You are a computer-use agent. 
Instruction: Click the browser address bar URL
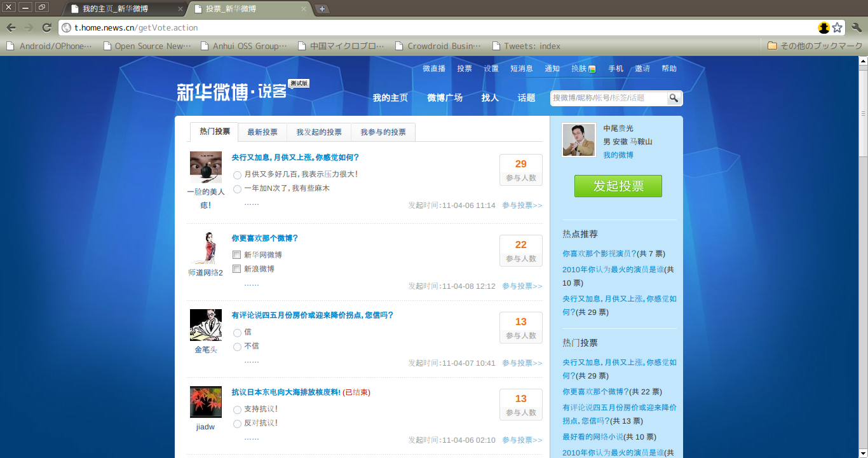[136, 27]
